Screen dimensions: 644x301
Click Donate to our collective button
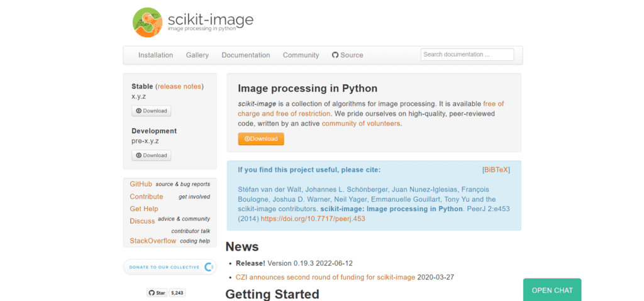170,267
